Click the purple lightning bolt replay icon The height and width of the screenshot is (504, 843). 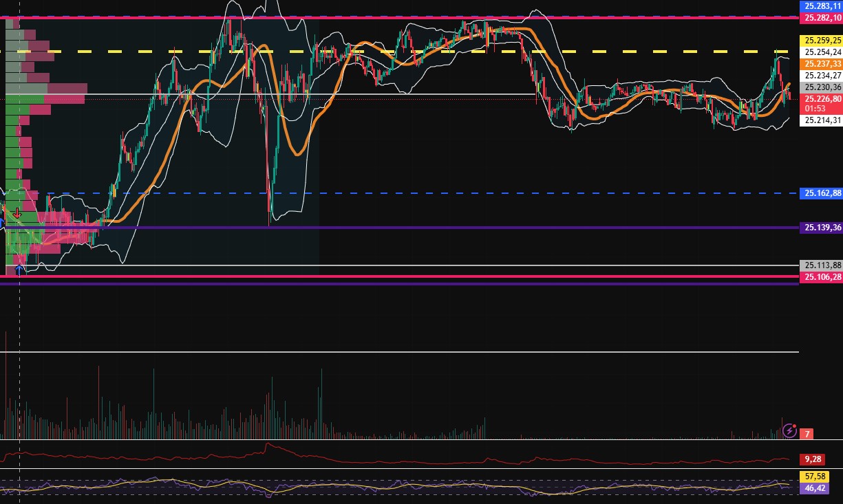click(790, 431)
